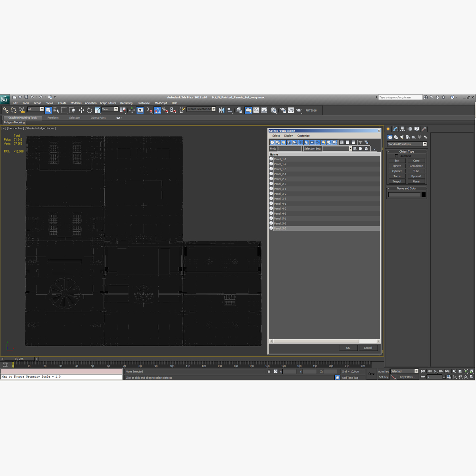This screenshot has width=476, height=476.
Task: Click the Rectangular Selection Region icon
Action: (x=64, y=110)
